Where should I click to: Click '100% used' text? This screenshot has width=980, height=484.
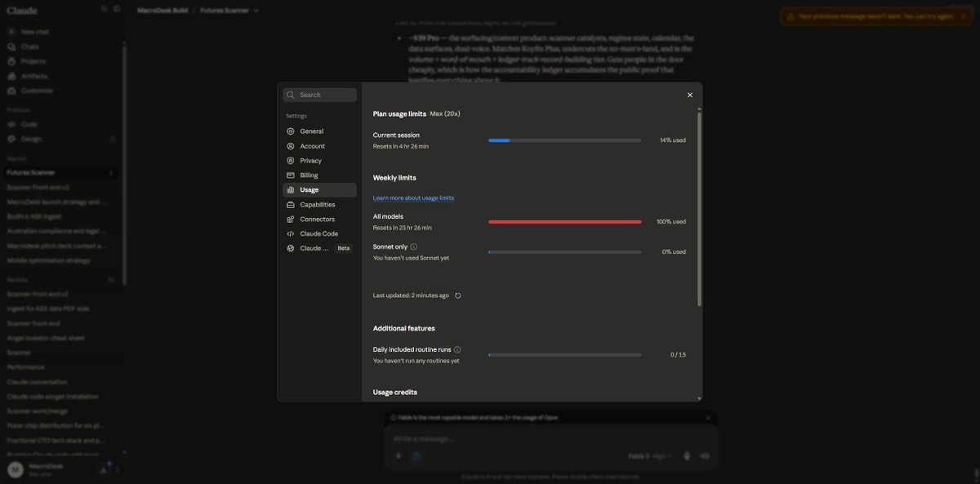[671, 222]
